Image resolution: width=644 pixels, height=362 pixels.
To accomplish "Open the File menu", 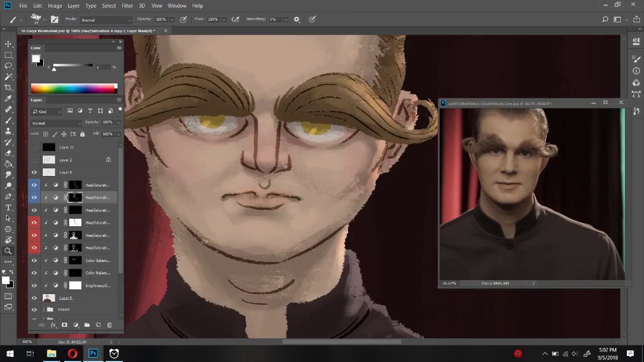I will coord(23,6).
